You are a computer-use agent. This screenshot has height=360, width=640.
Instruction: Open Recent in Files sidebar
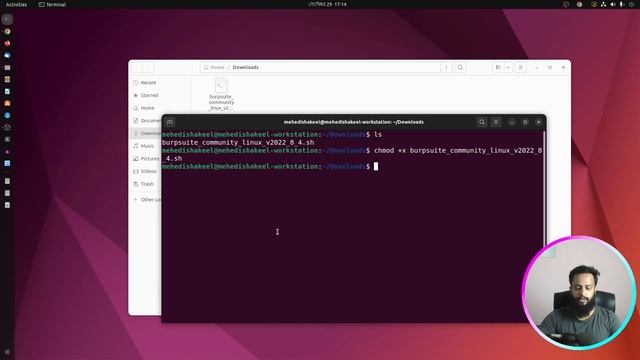[160, 82]
